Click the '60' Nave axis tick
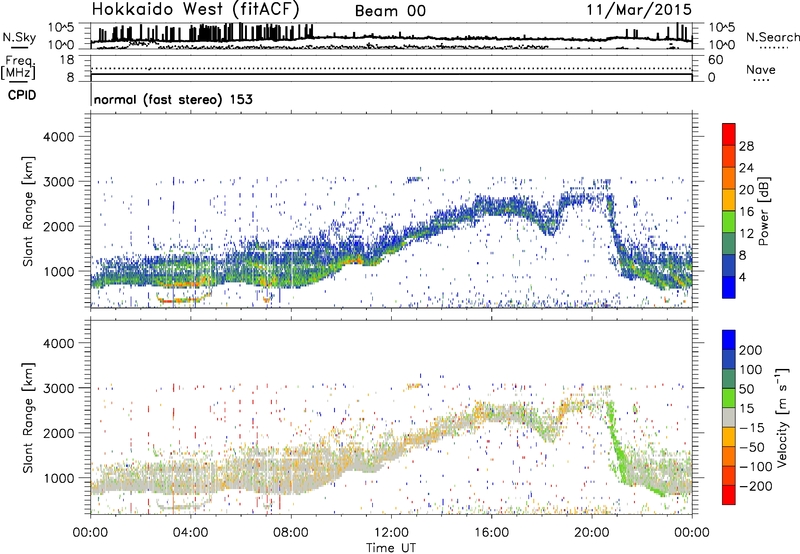 coord(715,60)
